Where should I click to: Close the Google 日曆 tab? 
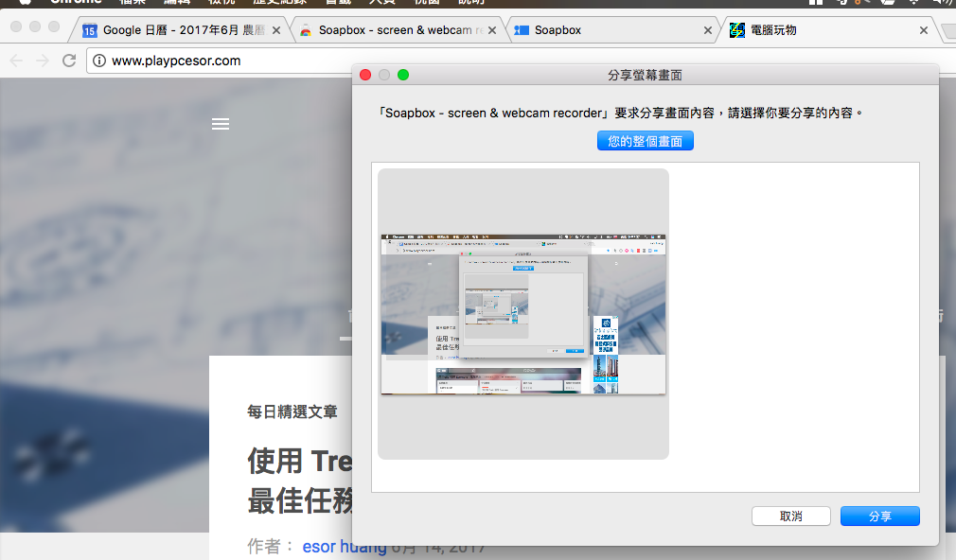point(276,30)
